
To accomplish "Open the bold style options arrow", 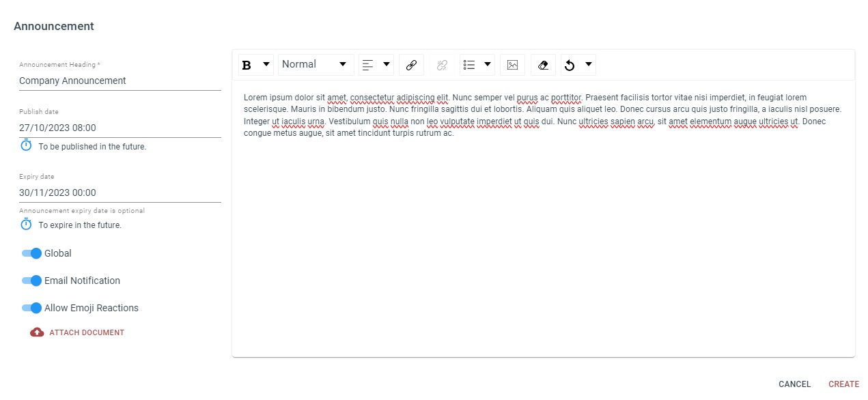I will [x=266, y=64].
